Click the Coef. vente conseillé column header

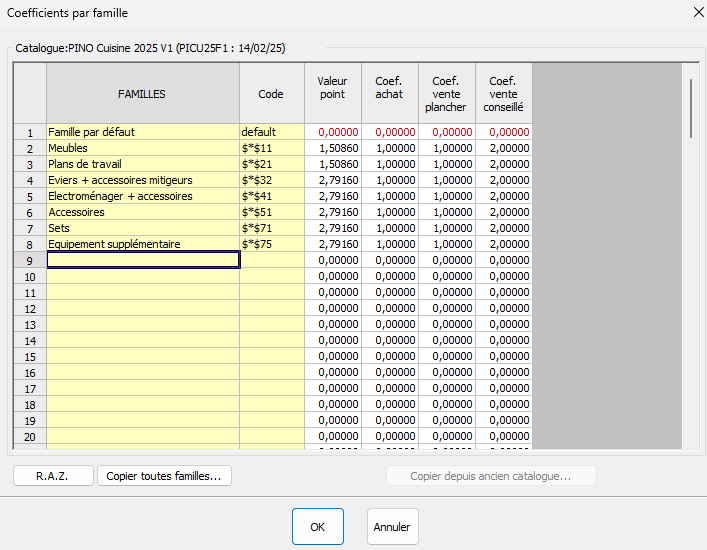point(504,94)
